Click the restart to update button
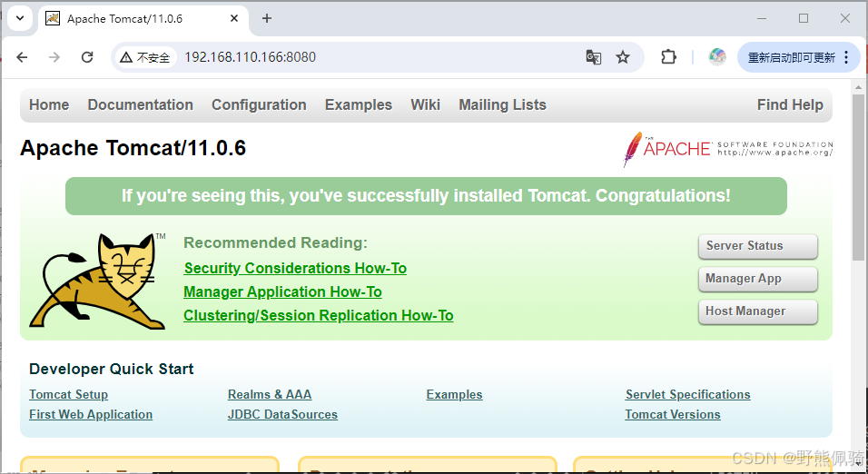The height and width of the screenshot is (474, 868). [x=791, y=57]
